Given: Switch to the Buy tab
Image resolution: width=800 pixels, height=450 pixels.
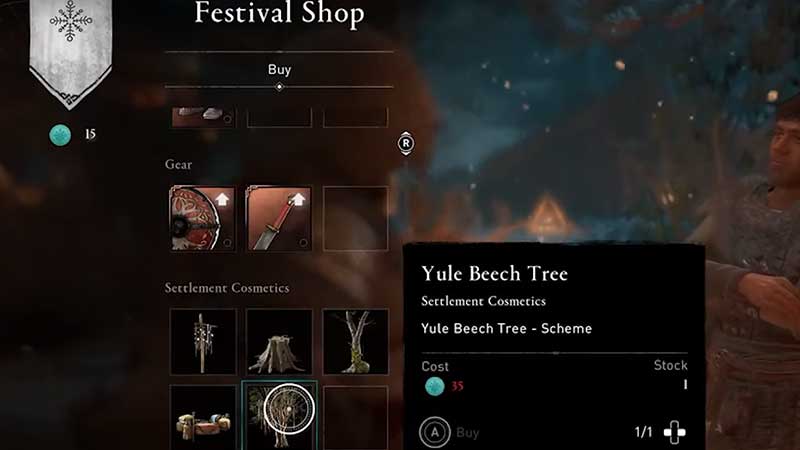Looking at the screenshot, I should (x=279, y=69).
